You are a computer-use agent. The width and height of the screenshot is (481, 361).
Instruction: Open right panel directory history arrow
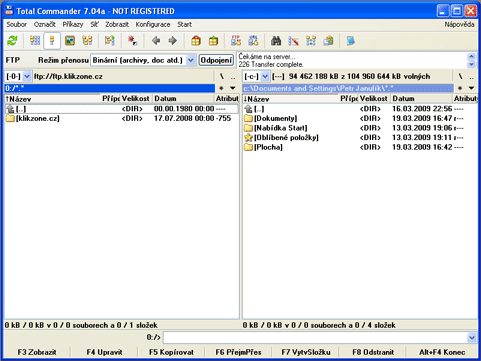(x=471, y=88)
